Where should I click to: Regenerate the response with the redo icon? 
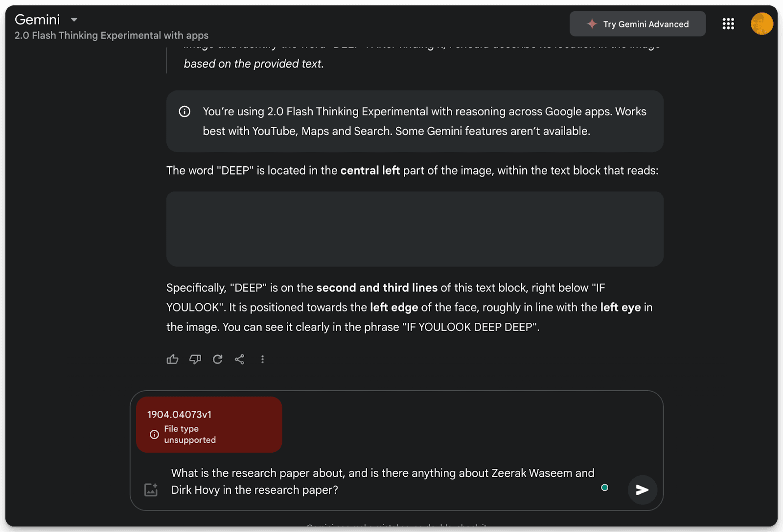click(218, 359)
